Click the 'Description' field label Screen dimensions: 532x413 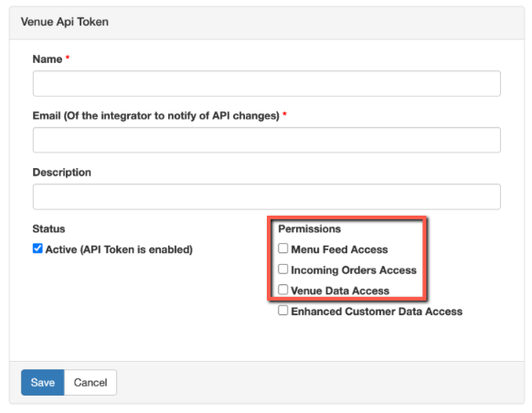click(62, 173)
